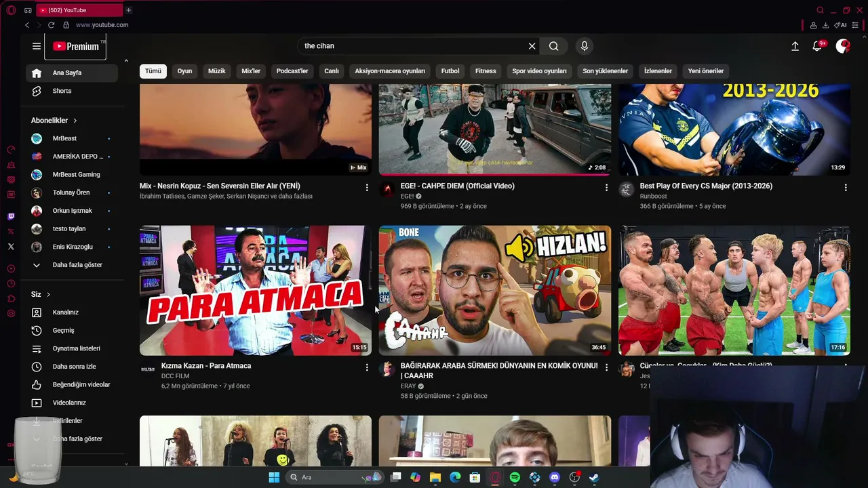Open the Siz section chevron
The image size is (868, 488).
coord(48,294)
